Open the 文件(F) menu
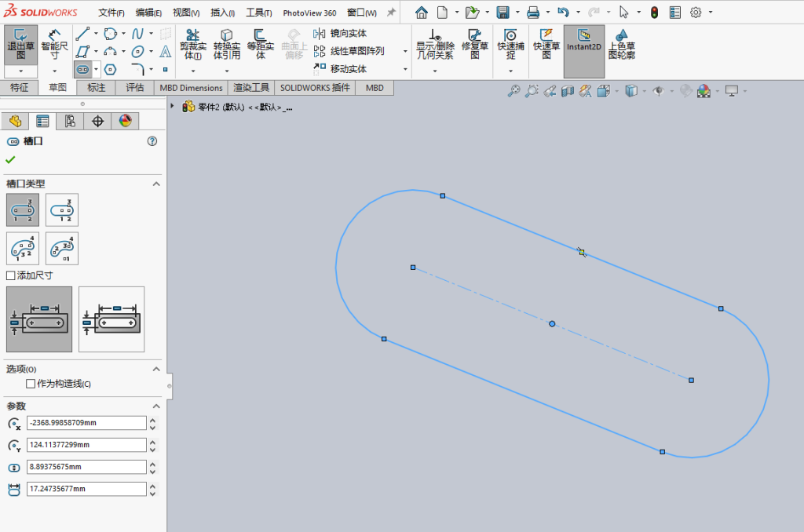This screenshot has height=532, width=804. click(111, 13)
